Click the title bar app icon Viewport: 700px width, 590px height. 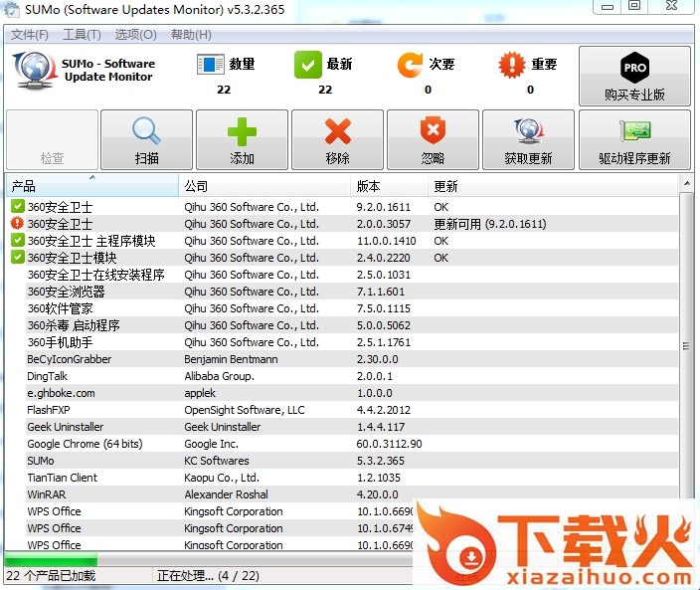point(11,9)
